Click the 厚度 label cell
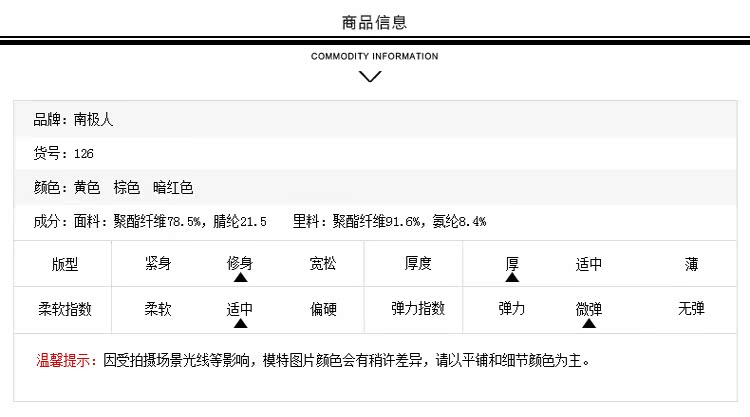The height and width of the screenshot is (417, 750). tap(413, 264)
